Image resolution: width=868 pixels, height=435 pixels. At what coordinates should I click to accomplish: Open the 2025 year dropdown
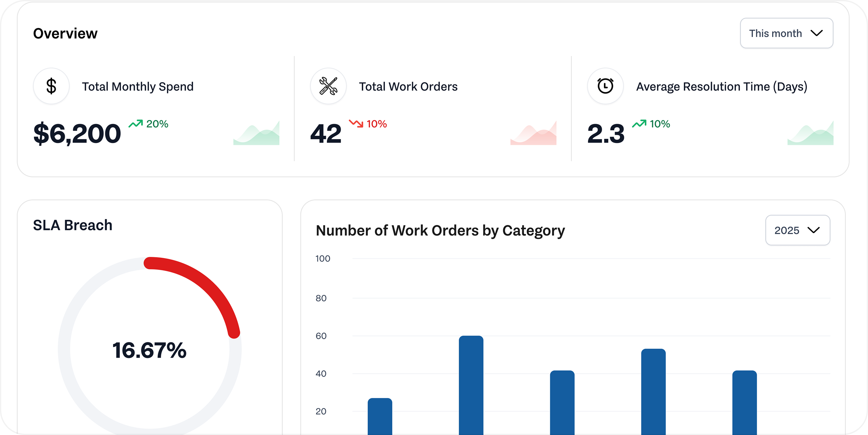coord(798,230)
